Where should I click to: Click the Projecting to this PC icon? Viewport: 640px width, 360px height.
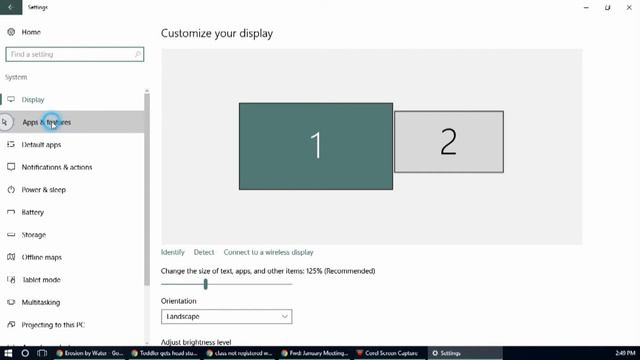[x=11, y=324]
